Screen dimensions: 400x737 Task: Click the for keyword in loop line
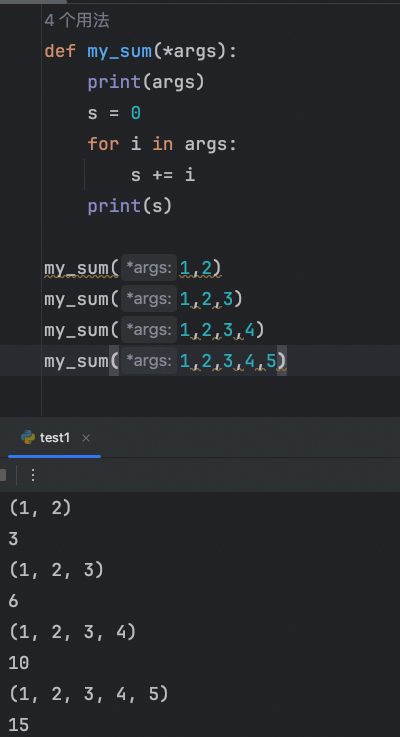[x=103, y=144]
